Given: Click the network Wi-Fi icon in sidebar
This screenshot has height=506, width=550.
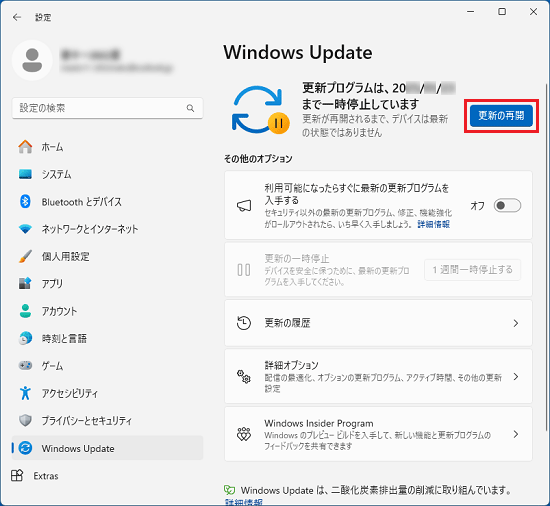Looking at the screenshot, I should tap(25, 229).
